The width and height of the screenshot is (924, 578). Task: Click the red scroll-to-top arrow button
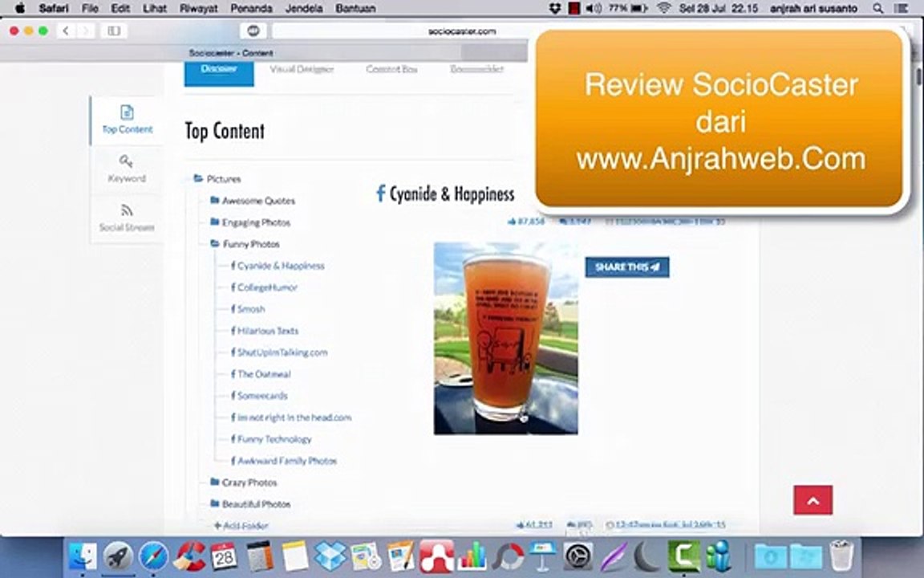tap(813, 500)
